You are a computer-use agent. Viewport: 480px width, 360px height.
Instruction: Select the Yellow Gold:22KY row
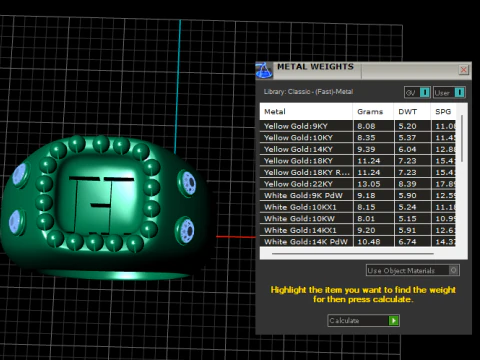(358, 184)
